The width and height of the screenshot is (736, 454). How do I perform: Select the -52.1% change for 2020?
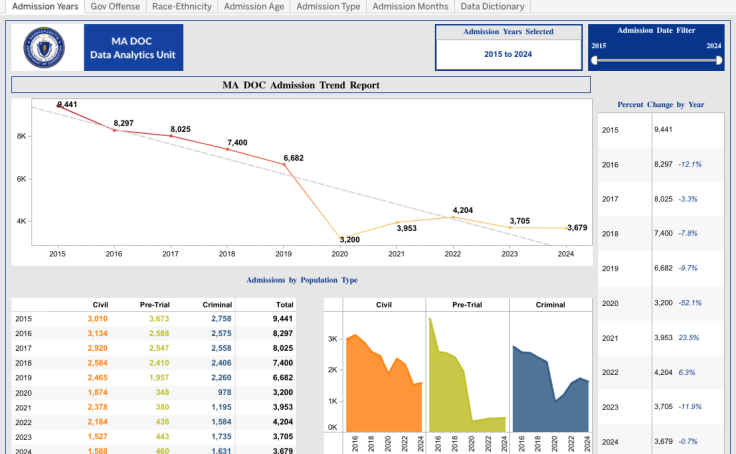690,303
